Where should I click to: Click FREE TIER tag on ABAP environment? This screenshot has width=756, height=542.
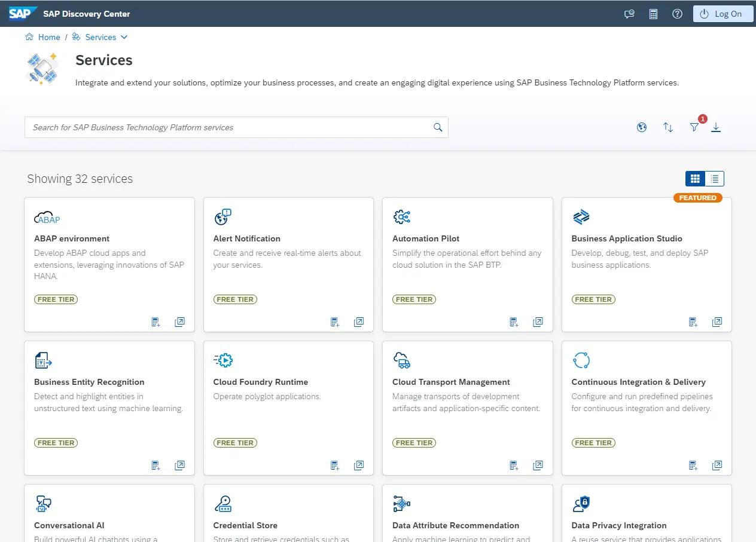coord(56,299)
